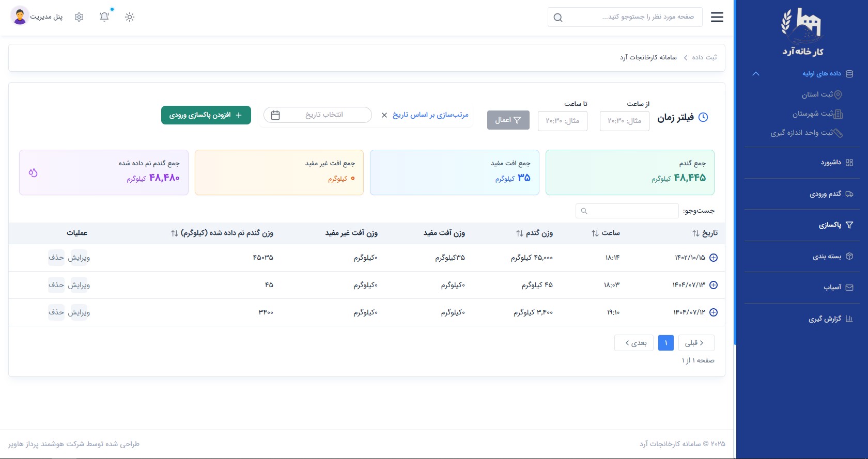Click مرتب‌سازی بر اساس تاریخ link

[x=430, y=115]
